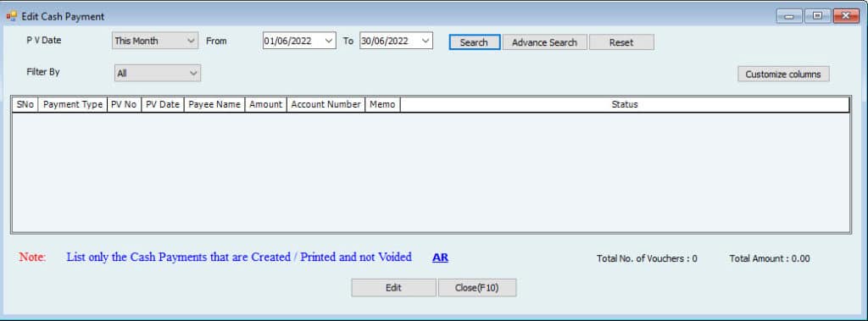
Task: Open the From date picker dropdown
Action: point(328,41)
